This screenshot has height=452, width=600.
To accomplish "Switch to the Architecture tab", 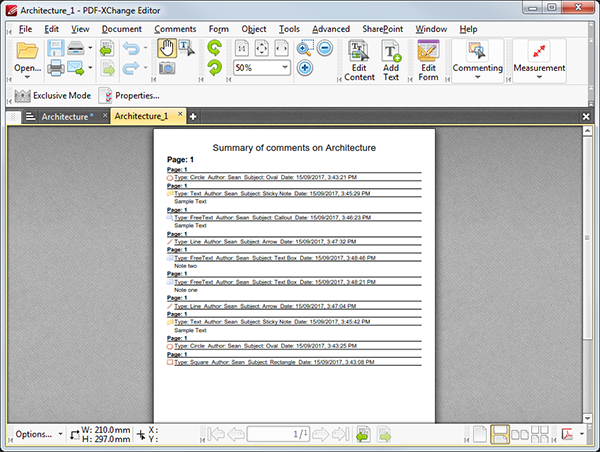I will coord(62,117).
